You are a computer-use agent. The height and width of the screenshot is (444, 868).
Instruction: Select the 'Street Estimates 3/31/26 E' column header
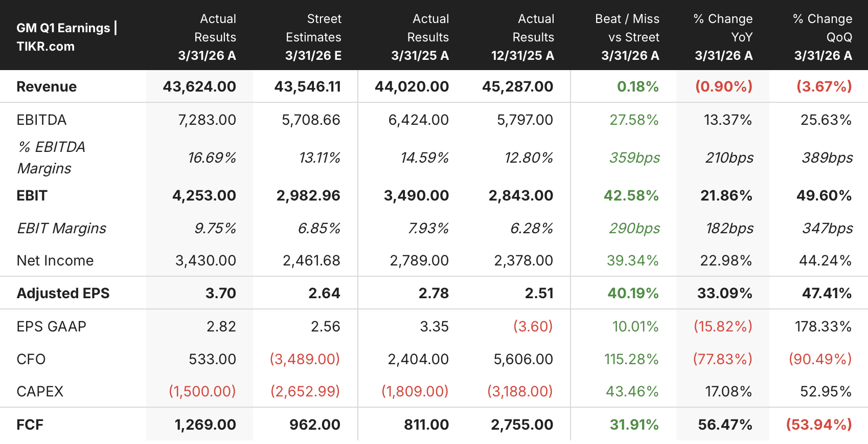point(313,37)
